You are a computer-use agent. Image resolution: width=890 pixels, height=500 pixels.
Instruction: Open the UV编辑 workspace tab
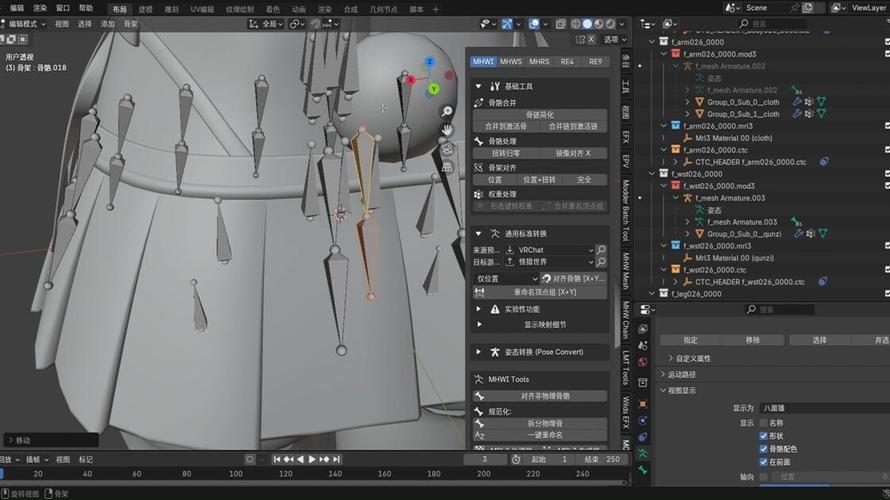click(x=202, y=9)
